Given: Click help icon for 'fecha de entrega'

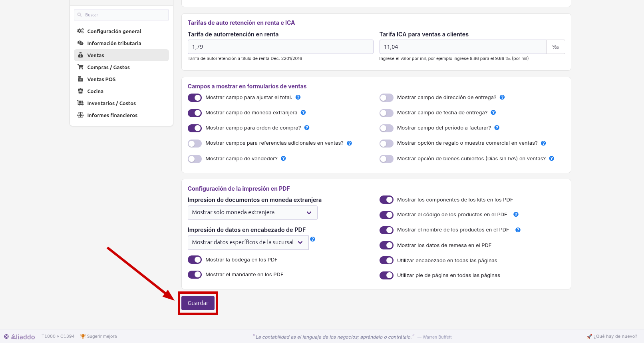Looking at the screenshot, I should 493,112.
